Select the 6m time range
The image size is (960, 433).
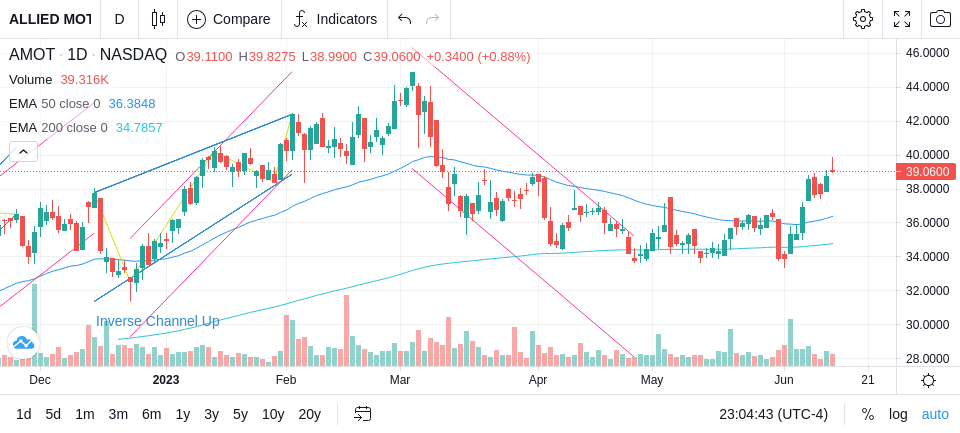click(151, 415)
